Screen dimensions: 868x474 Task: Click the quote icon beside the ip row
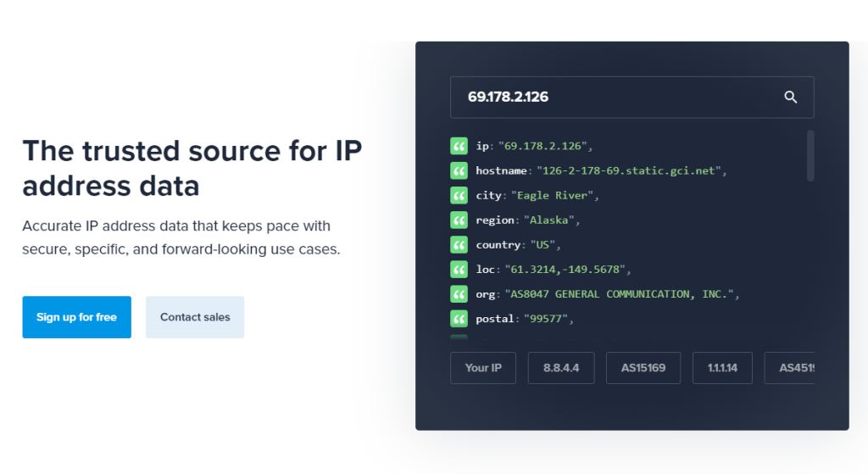pyautogui.click(x=459, y=146)
